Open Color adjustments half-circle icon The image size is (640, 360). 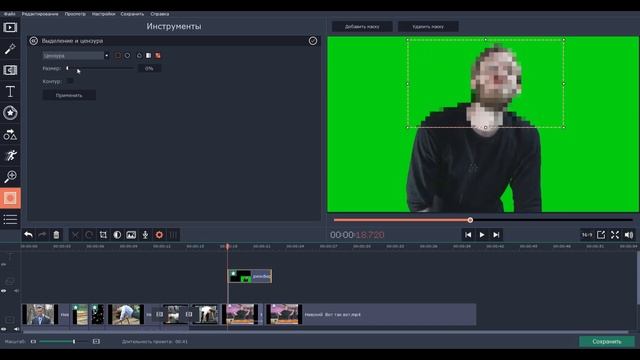tap(117, 235)
